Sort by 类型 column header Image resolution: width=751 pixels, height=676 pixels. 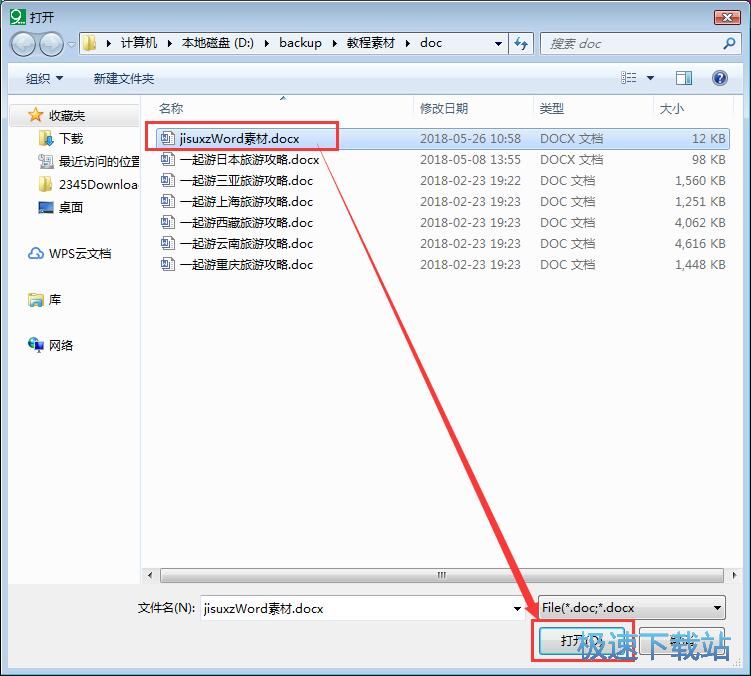pyautogui.click(x=551, y=108)
